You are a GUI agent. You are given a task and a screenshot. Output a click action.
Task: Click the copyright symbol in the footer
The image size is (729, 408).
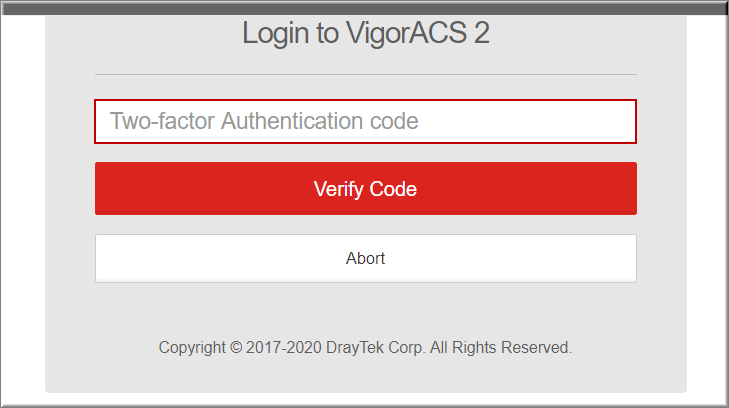[236, 348]
